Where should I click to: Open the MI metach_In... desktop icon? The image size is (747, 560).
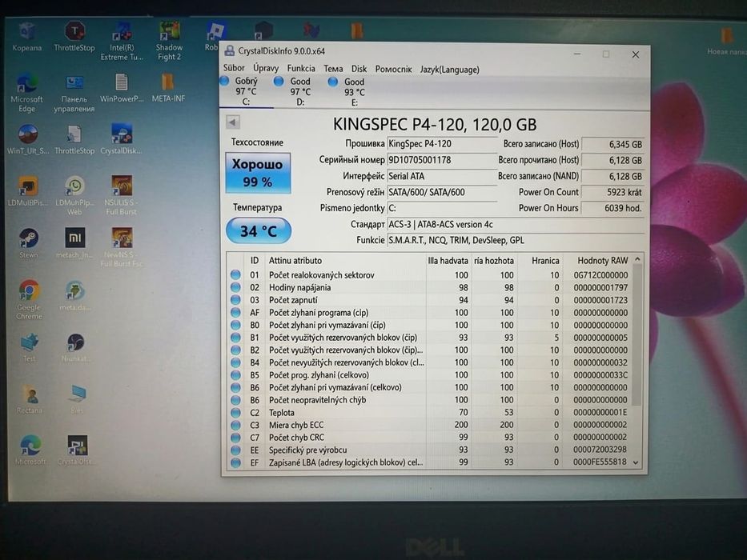[x=74, y=243]
